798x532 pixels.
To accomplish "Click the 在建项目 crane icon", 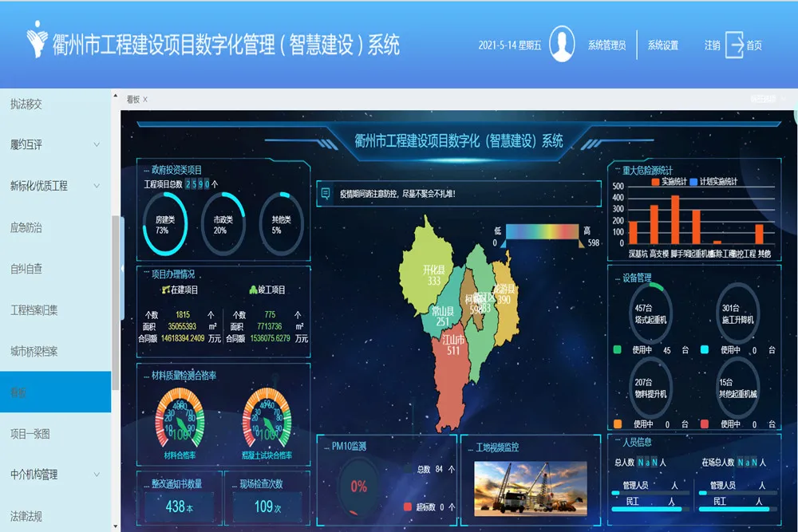I will 166,290.
